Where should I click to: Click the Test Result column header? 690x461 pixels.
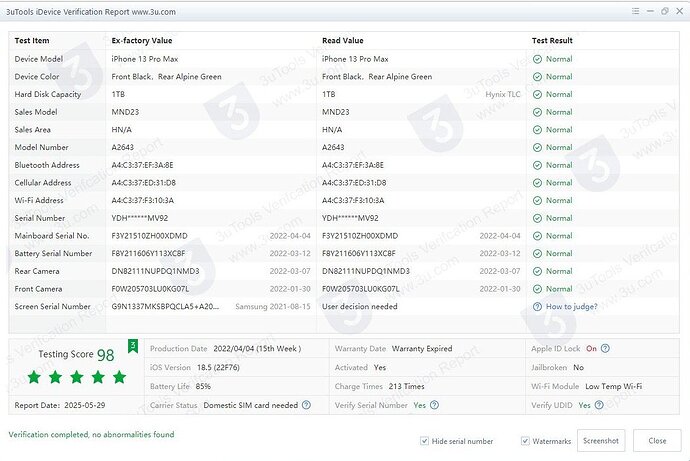(552, 40)
